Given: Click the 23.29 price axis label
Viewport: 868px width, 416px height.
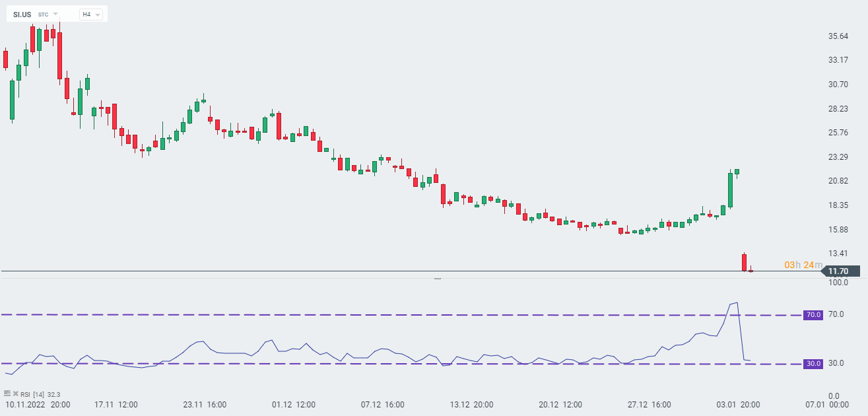Looking at the screenshot, I should (840, 157).
